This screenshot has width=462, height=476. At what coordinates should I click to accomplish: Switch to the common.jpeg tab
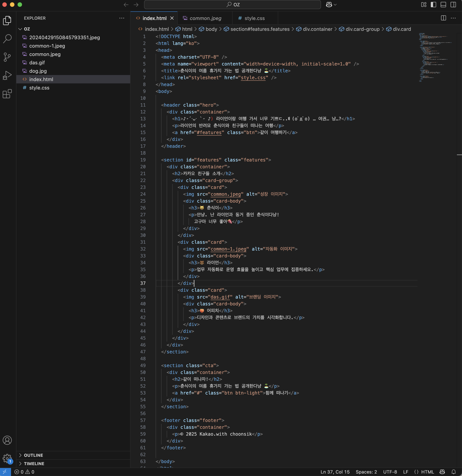coord(205,18)
